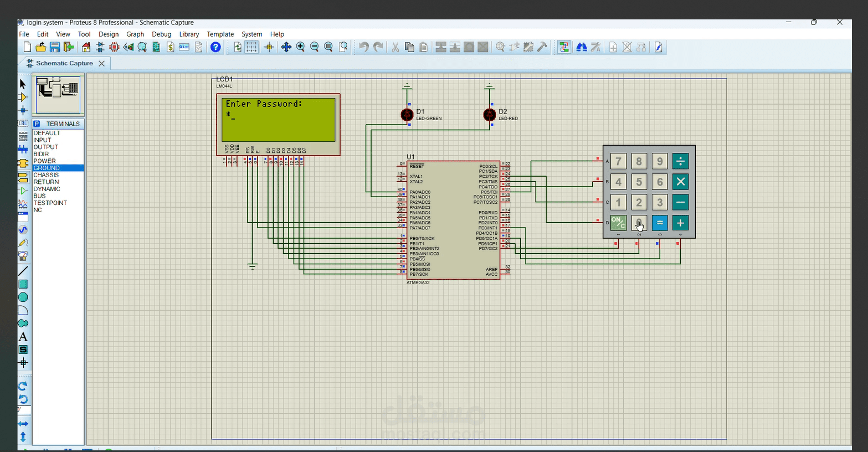Open the Template menu
The width and height of the screenshot is (868, 452).
(220, 34)
